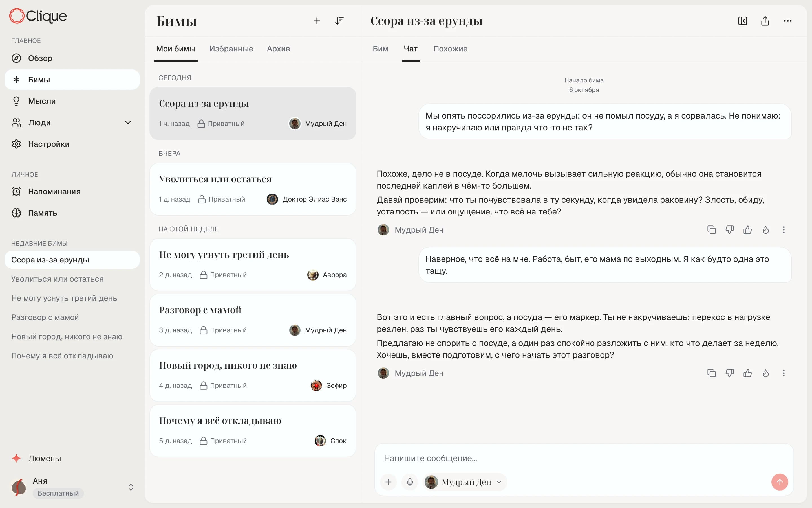Open the Не могу уснуть третий день card

click(253, 265)
